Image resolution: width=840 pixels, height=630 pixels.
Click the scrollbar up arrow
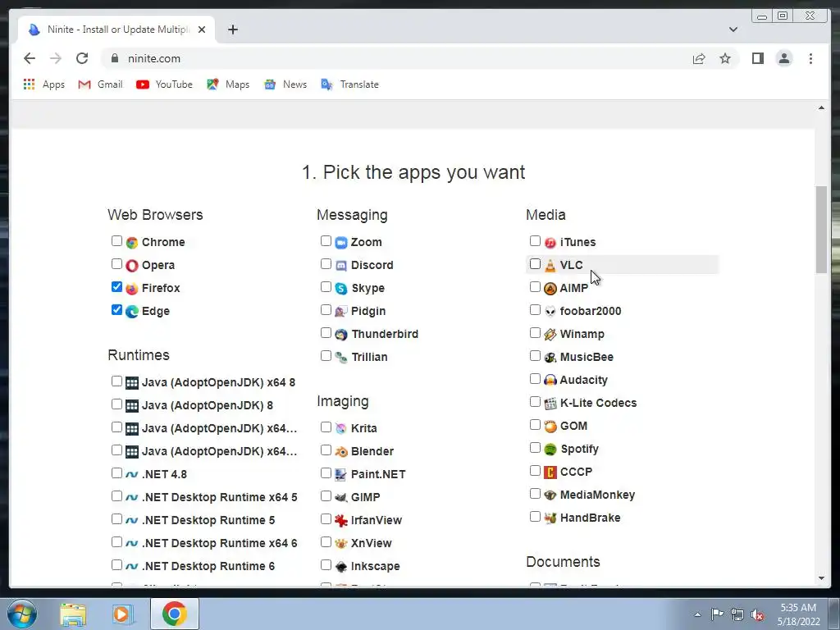coord(821,107)
